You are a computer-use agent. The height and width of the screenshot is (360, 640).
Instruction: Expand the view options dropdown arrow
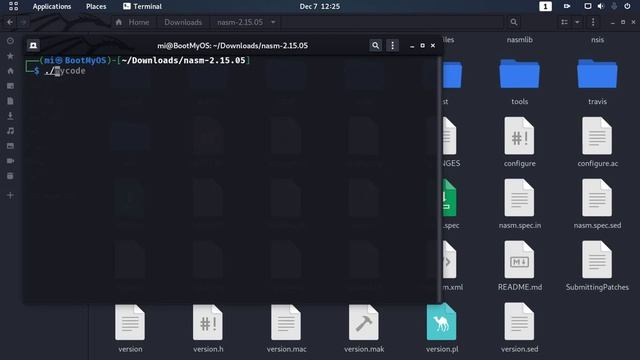(577, 22)
